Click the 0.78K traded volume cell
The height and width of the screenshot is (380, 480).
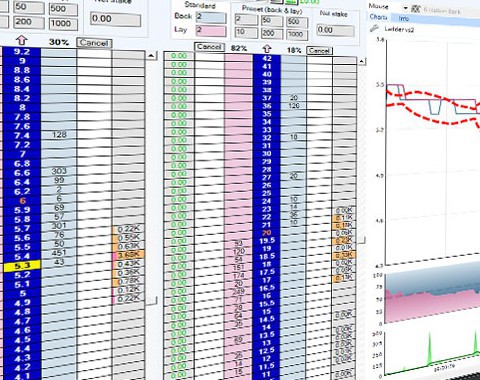click(x=129, y=281)
